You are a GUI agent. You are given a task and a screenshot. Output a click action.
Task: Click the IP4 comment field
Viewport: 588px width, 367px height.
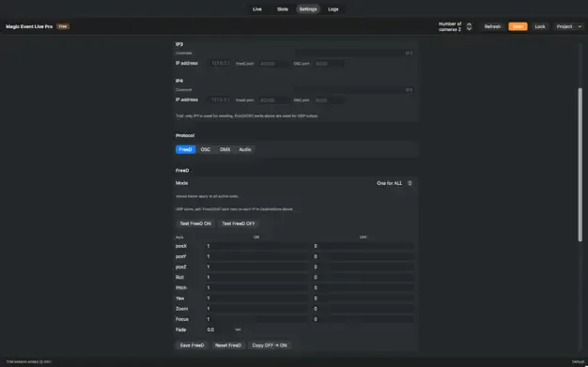coord(354,90)
